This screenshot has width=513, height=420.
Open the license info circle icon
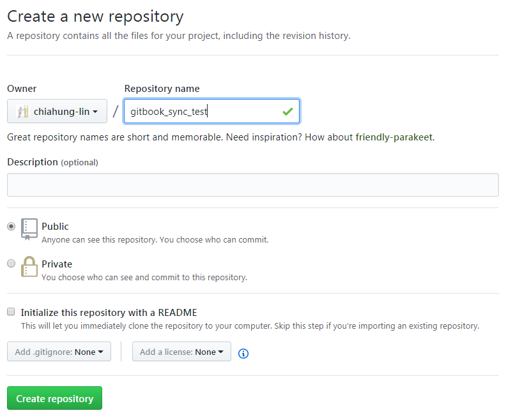[x=243, y=353]
